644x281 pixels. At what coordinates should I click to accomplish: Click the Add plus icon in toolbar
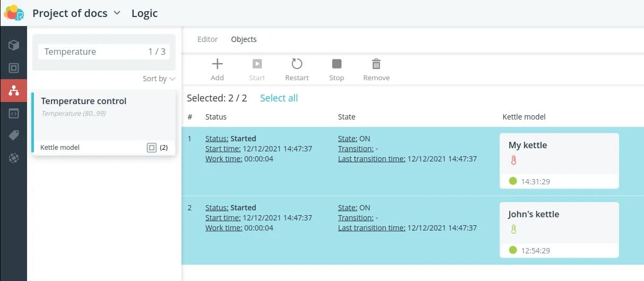[x=217, y=64]
